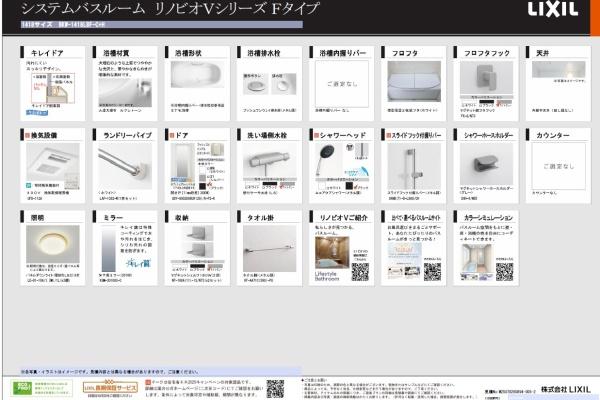Click the ランドリーパイプ card heading
Image resolution: width=600 pixels, height=400 pixels.
coord(127,135)
